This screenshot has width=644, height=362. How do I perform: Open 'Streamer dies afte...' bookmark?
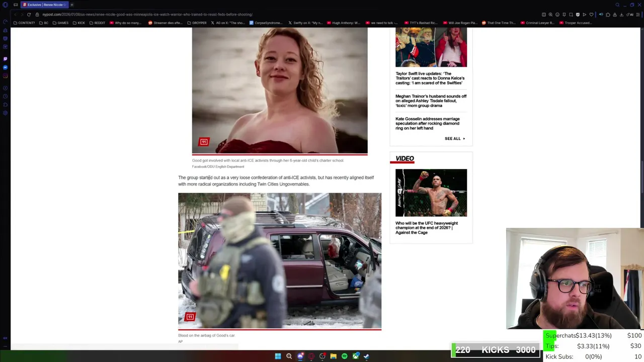pyautogui.click(x=165, y=23)
